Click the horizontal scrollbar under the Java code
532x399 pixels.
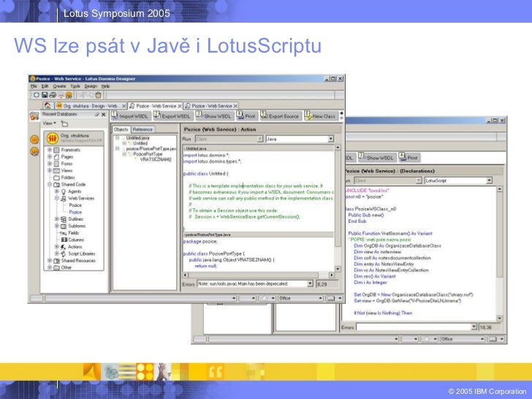[259, 275]
